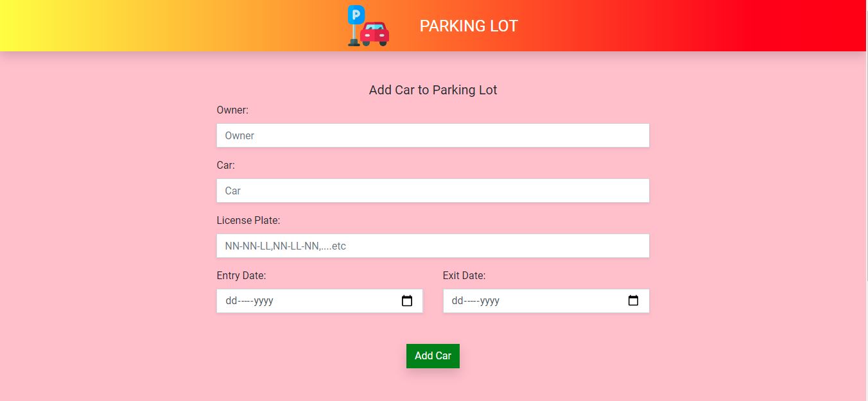Click the red car icon in header

click(x=374, y=33)
